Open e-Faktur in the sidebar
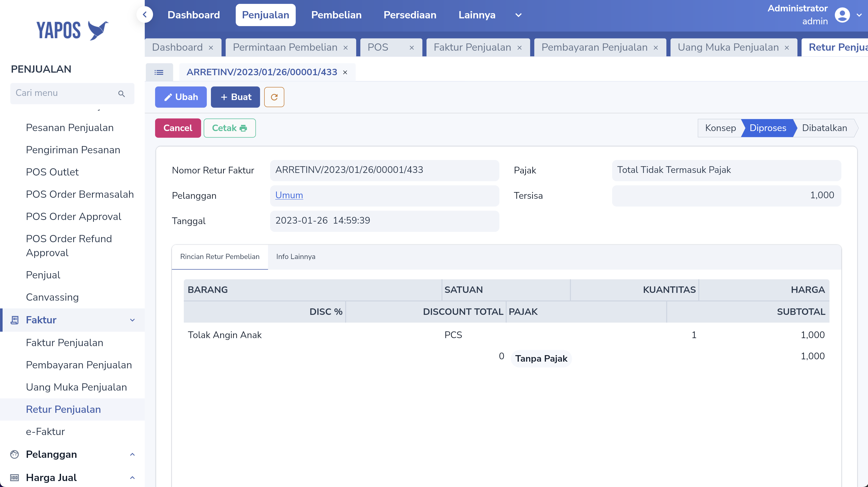The width and height of the screenshot is (868, 487). pyautogui.click(x=45, y=432)
